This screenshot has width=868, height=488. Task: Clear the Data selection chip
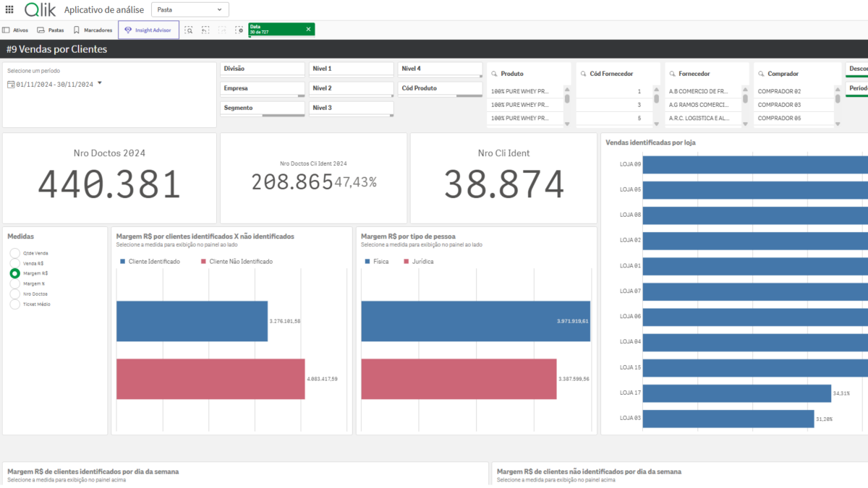coord(308,30)
